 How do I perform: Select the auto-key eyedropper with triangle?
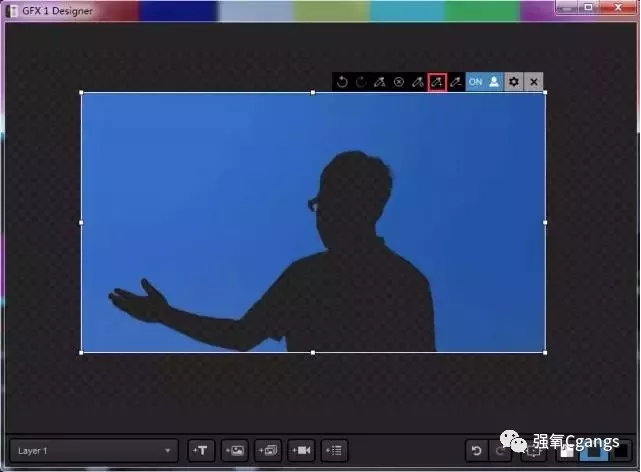click(379, 82)
